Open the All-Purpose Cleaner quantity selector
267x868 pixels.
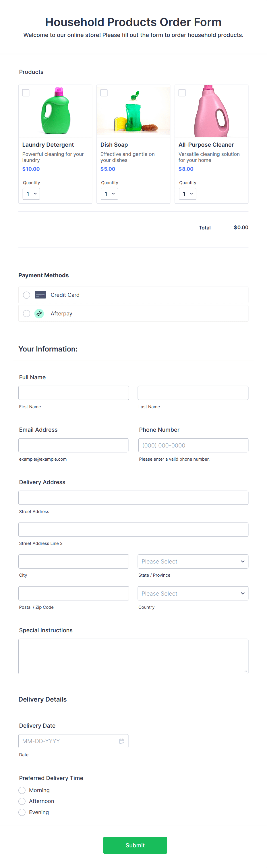[x=187, y=194]
